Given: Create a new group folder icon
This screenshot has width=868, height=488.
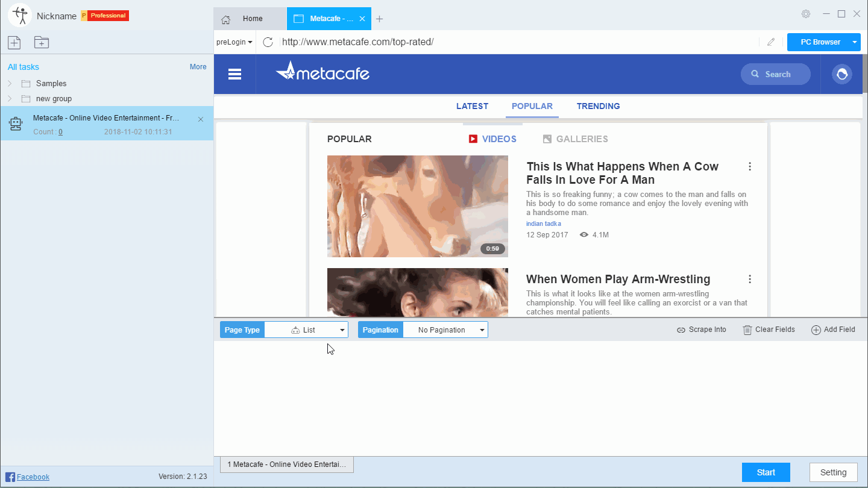Looking at the screenshot, I should (x=42, y=42).
